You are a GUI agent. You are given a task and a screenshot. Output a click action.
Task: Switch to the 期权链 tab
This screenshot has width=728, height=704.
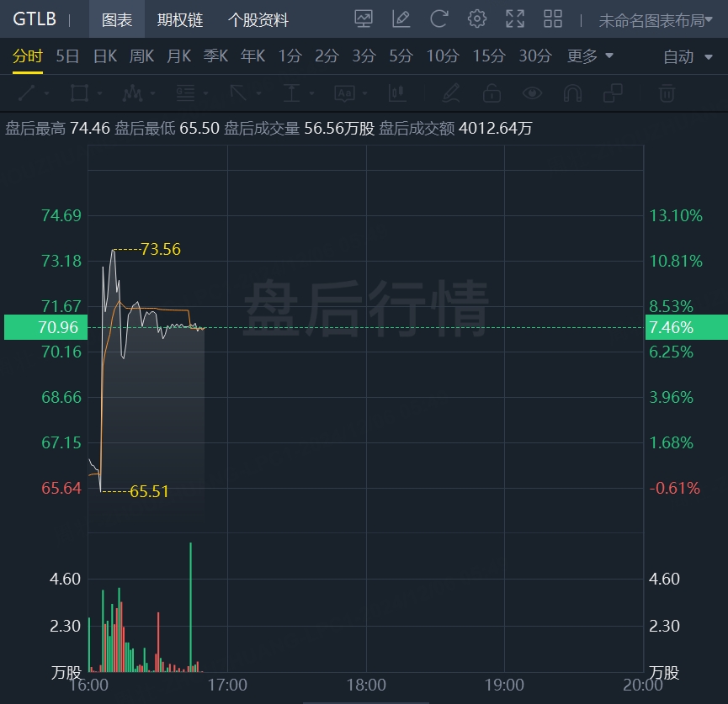click(x=180, y=20)
